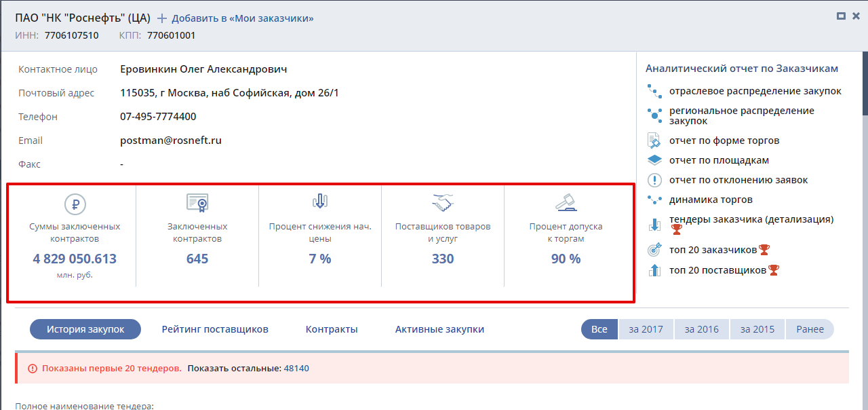This screenshot has height=410, width=868.
Task: Close the customer card window
Action: pyautogui.click(x=856, y=16)
